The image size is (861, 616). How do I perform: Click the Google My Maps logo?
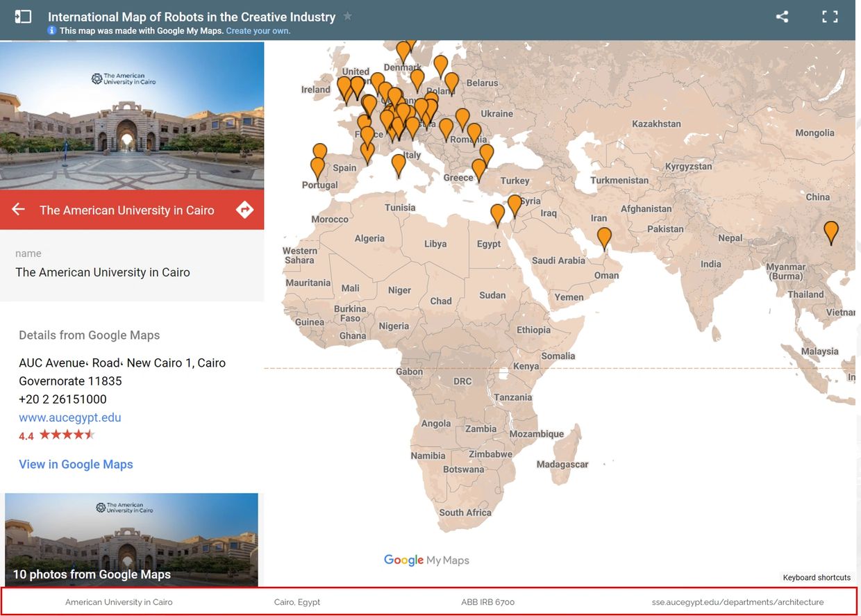(426, 560)
